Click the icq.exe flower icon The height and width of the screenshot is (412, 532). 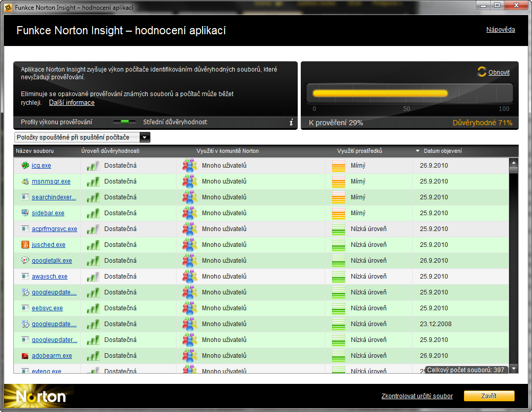click(x=25, y=166)
